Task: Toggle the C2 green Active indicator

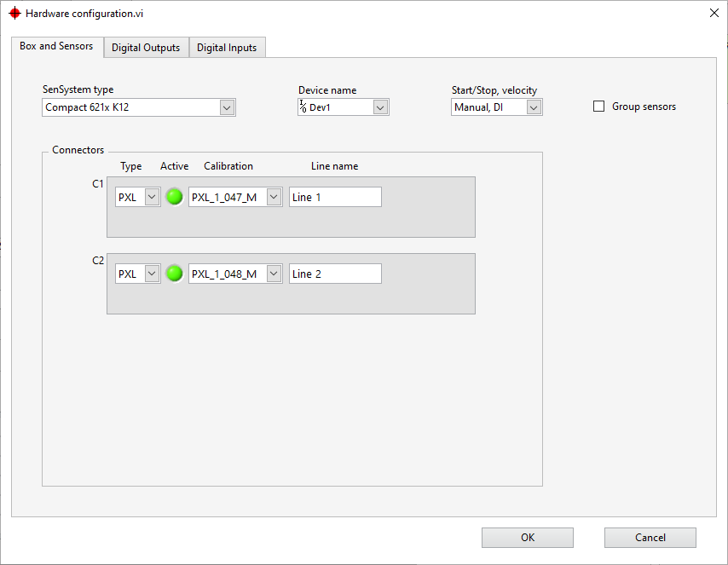Action: tap(174, 274)
